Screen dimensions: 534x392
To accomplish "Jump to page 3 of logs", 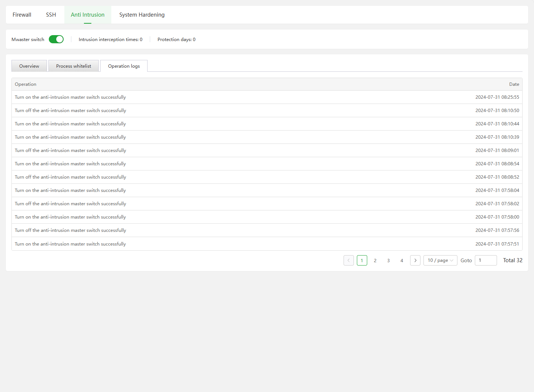I will pyautogui.click(x=388, y=260).
